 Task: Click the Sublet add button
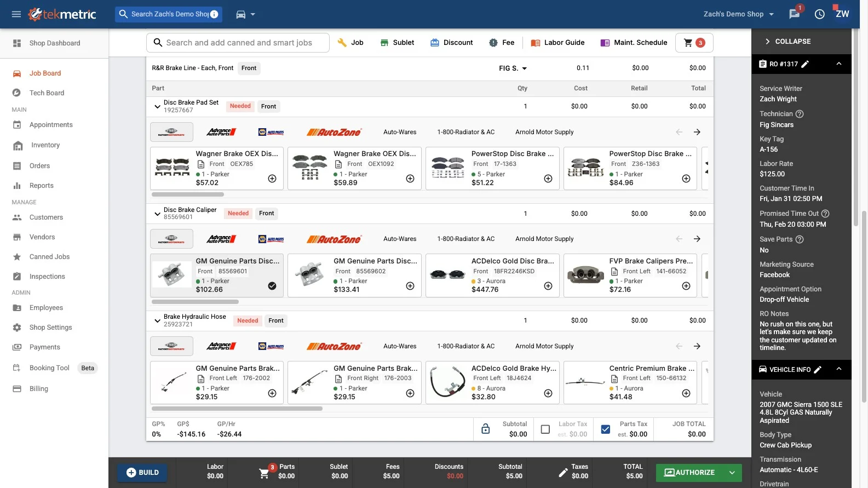tap(397, 43)
